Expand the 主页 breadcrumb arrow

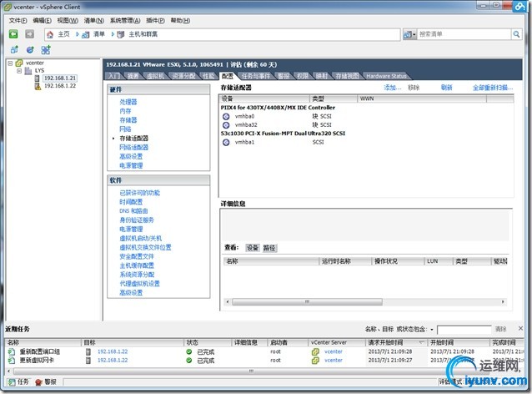[x=78, y=34]
